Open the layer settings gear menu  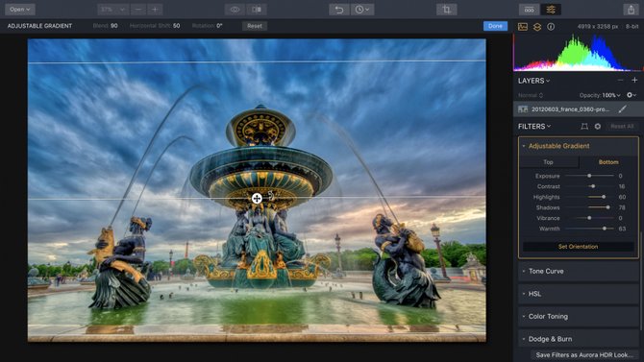632,95
